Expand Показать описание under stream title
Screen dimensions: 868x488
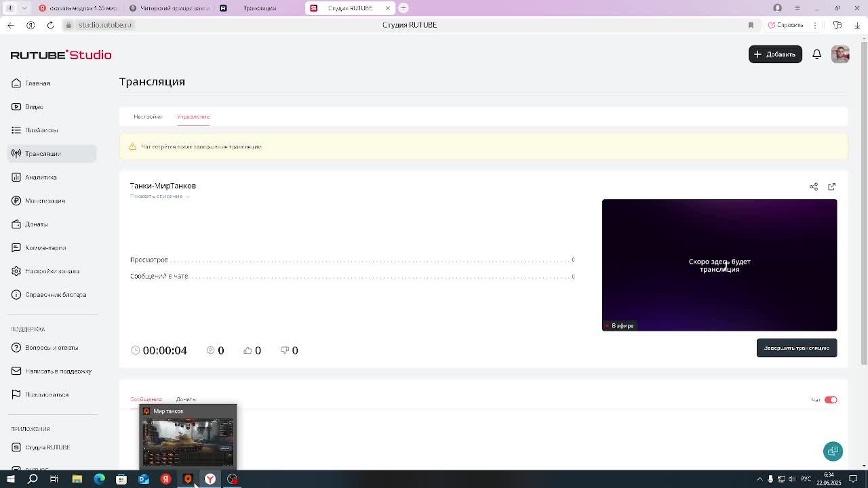[x=159, y=197]
